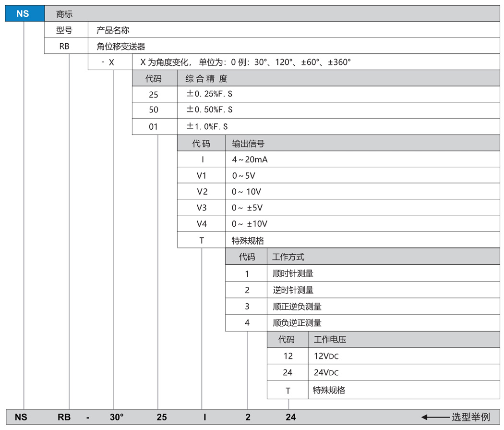Select the RB model code cell
The image size is (504, 430).
[65, 47]
